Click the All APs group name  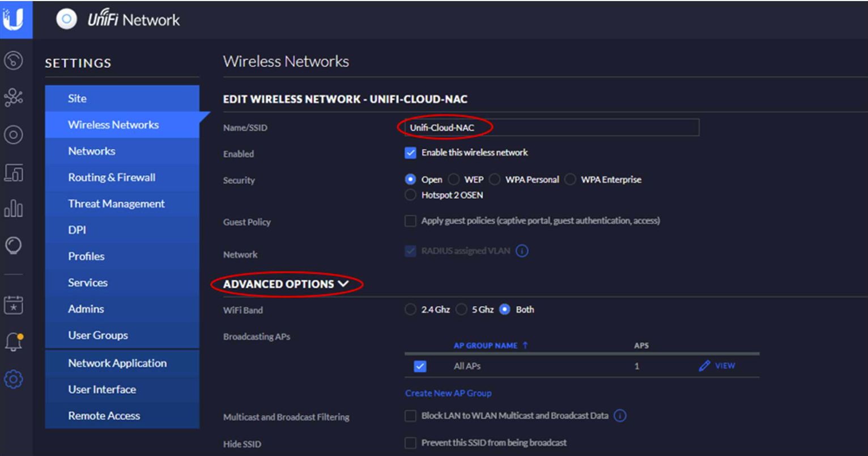467,366
